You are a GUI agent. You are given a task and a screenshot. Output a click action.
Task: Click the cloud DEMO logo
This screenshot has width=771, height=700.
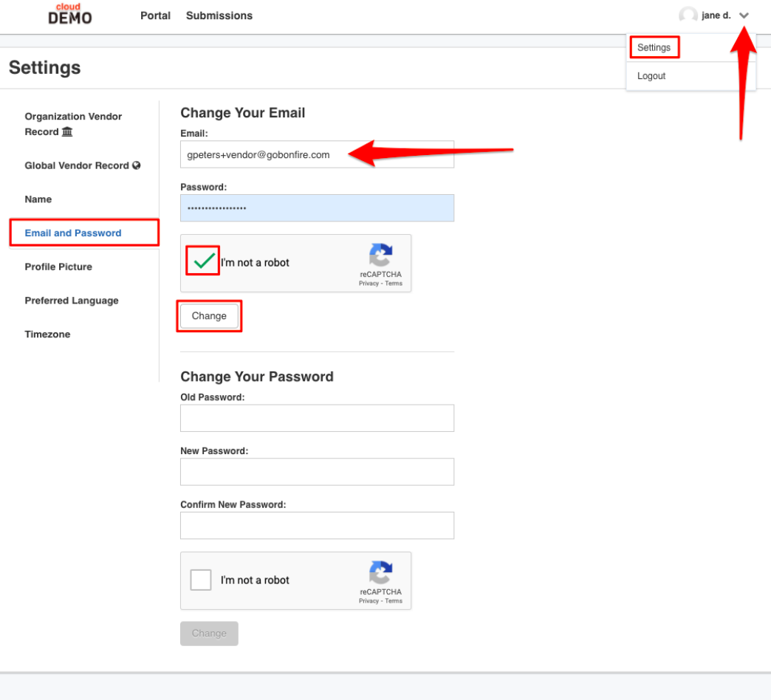point(70,14)
